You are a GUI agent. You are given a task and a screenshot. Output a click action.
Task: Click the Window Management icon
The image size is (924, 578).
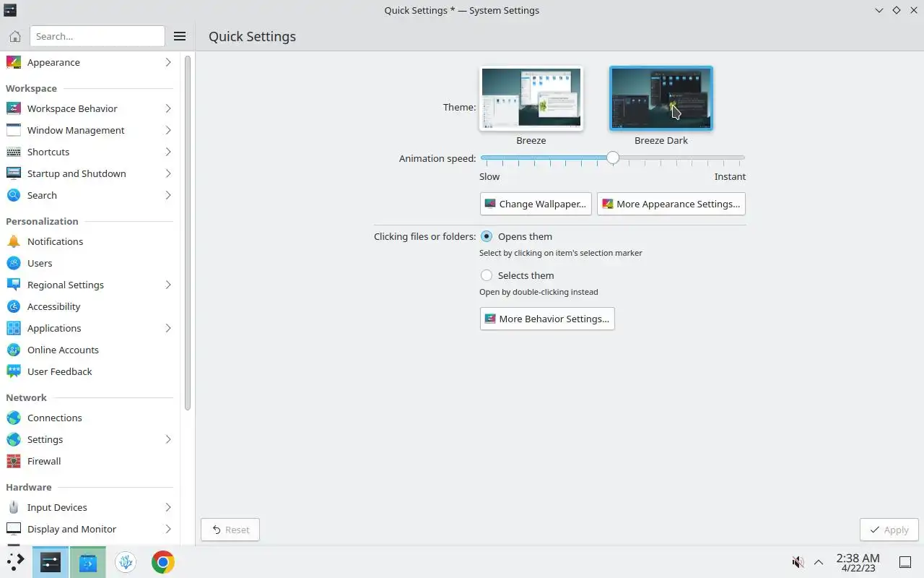13,130
